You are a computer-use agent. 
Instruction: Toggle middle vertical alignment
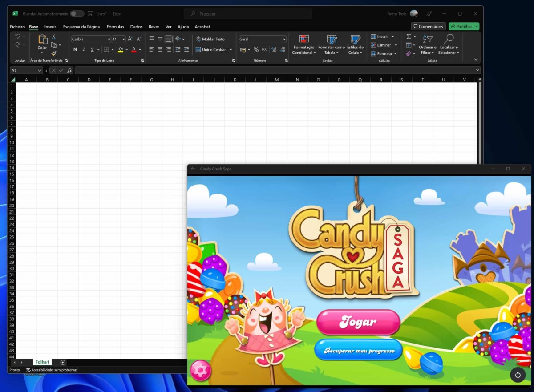click(160, 39)
